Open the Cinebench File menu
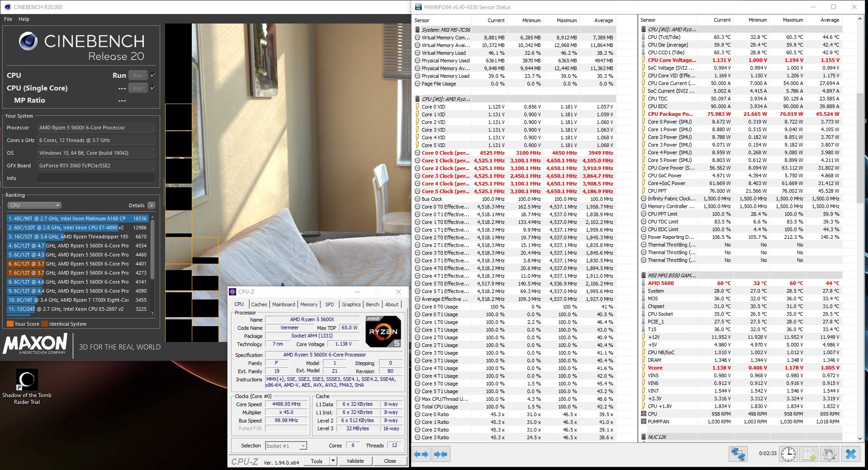868x470 pixels. 8,19
